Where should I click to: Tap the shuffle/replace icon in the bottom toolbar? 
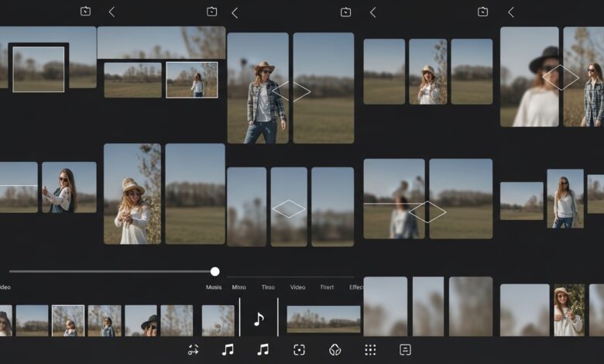pyautogui.click(x=193, y=350)
